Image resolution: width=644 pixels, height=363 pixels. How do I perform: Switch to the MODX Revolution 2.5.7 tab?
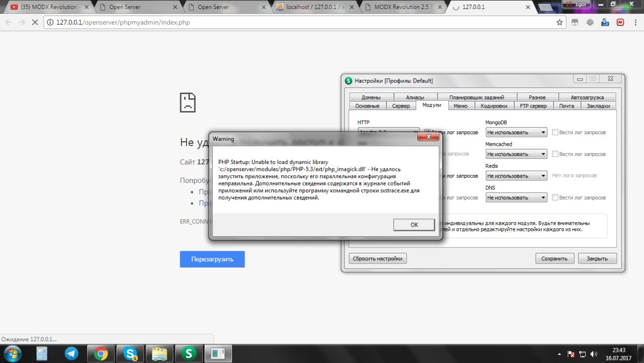click(x=403, y=7)
